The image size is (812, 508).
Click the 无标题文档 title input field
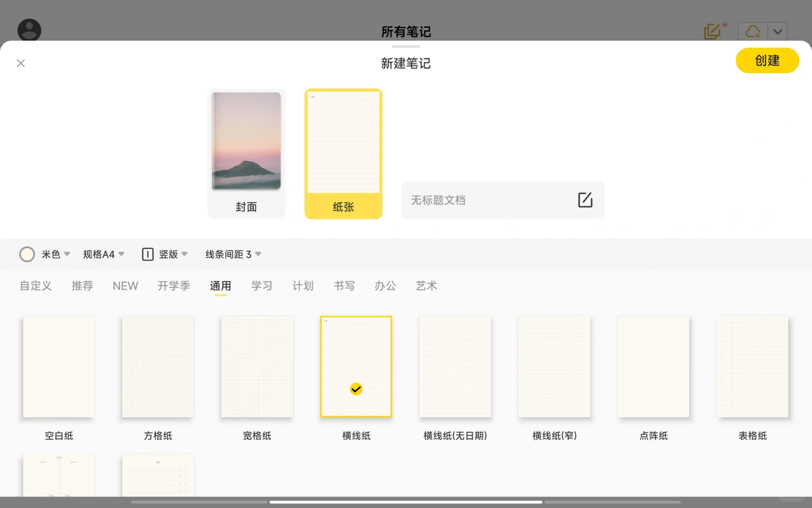point(470,199)
